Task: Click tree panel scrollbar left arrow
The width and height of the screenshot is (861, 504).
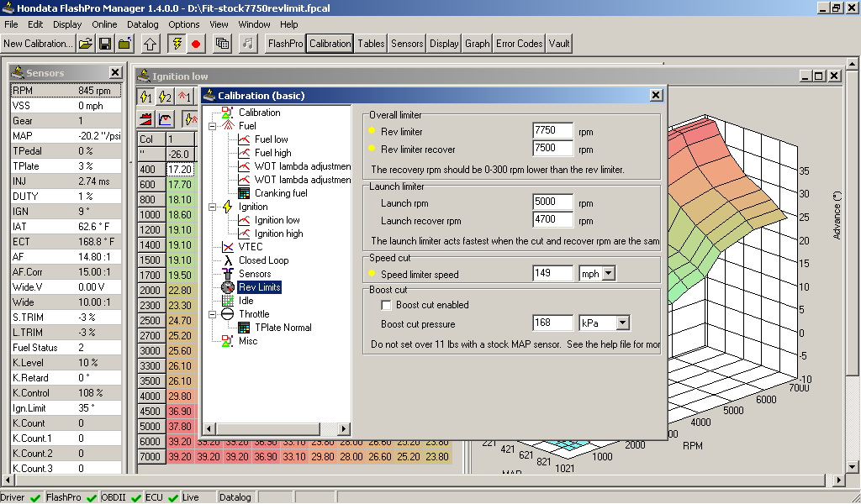Action: 209,429
